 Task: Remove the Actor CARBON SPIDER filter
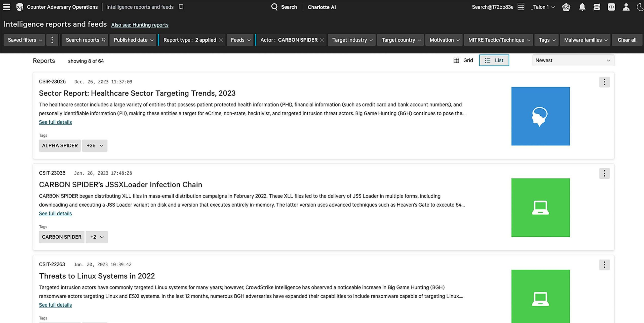(322, 40)
